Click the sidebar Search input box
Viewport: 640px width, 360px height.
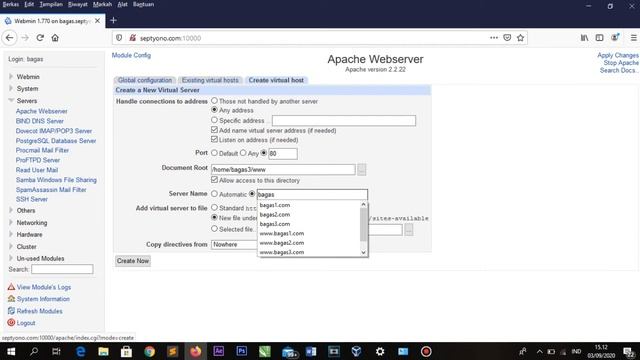tap(62, 269)
